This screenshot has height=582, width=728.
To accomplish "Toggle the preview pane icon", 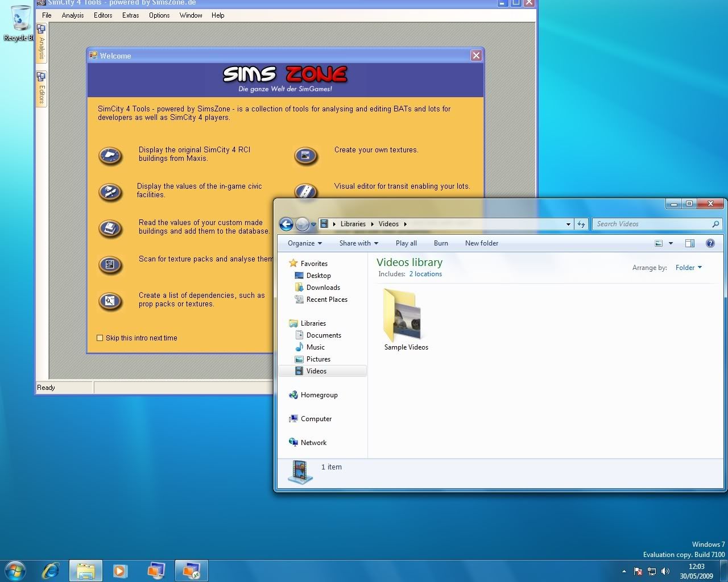I will [x=690, y=243].
